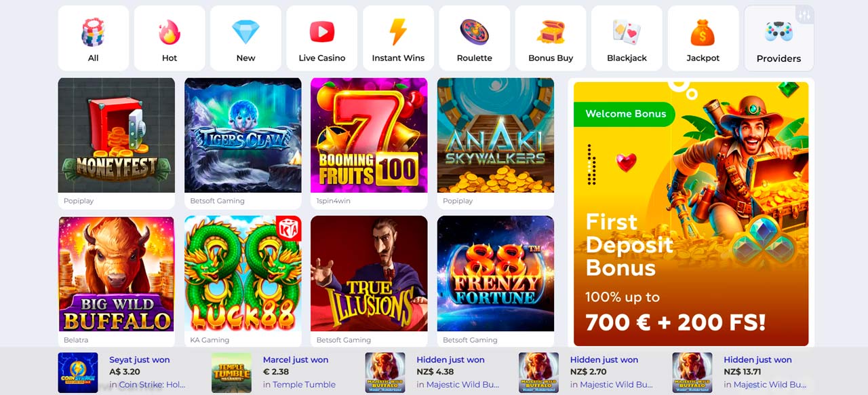Select the All games chips icon

pyautogui.click(x=93, y=33)
